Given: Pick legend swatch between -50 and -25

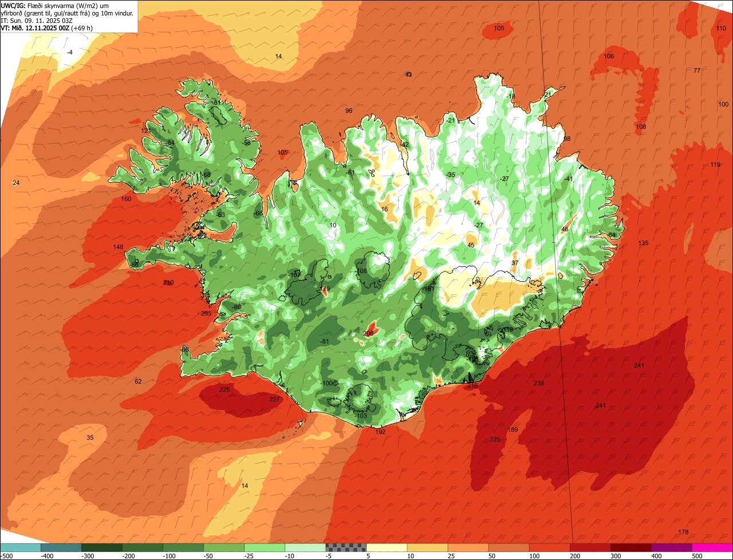Looking at the screenshot, I should tap(224, 547).
